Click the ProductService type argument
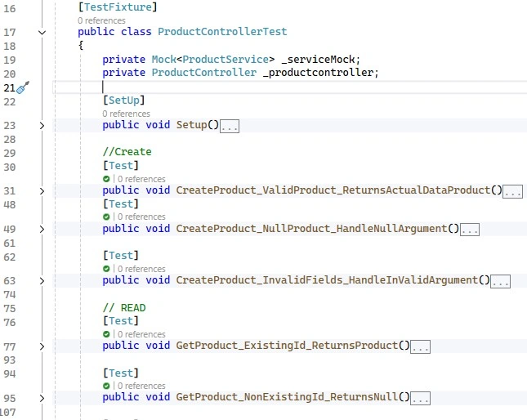Viewport: 527px width, 420px height. tap(226, 60)
